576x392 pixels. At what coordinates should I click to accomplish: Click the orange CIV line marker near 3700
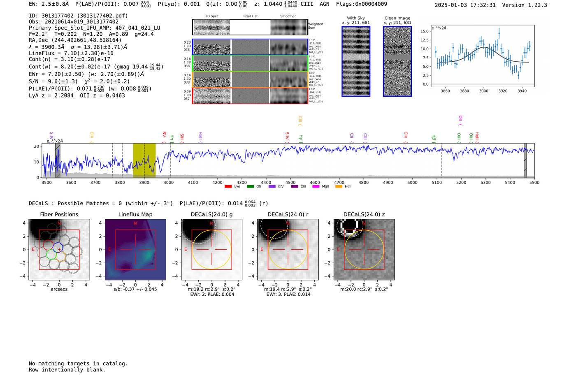click(92, 137)
